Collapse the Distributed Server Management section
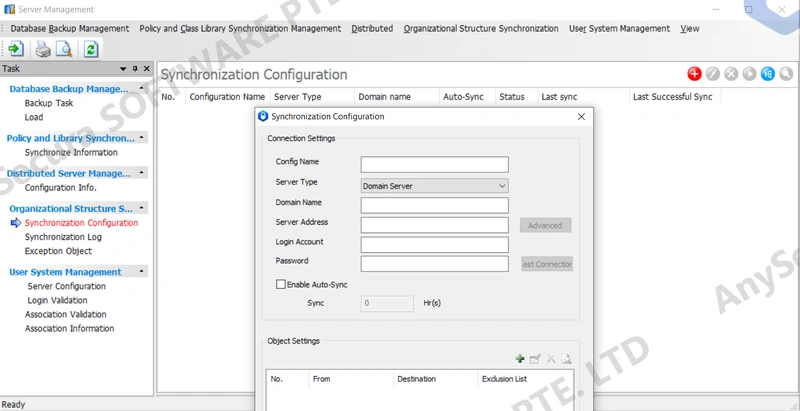This screenshot has height=411, width=800. coord(141,173)
